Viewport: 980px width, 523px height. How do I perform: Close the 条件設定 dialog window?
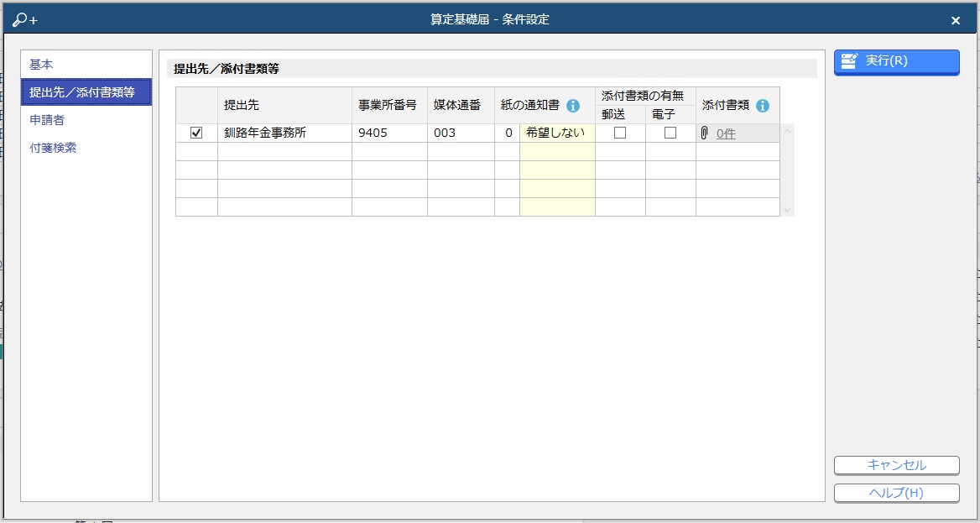click(955, 20)
